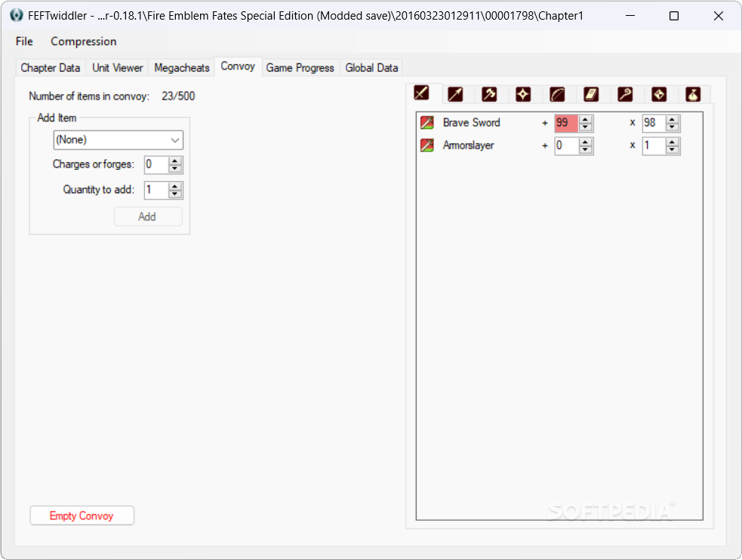This screenshot has height=560, width=742.
Task: Open the Lance weapon category tab
Action: [x=455, y=94]
